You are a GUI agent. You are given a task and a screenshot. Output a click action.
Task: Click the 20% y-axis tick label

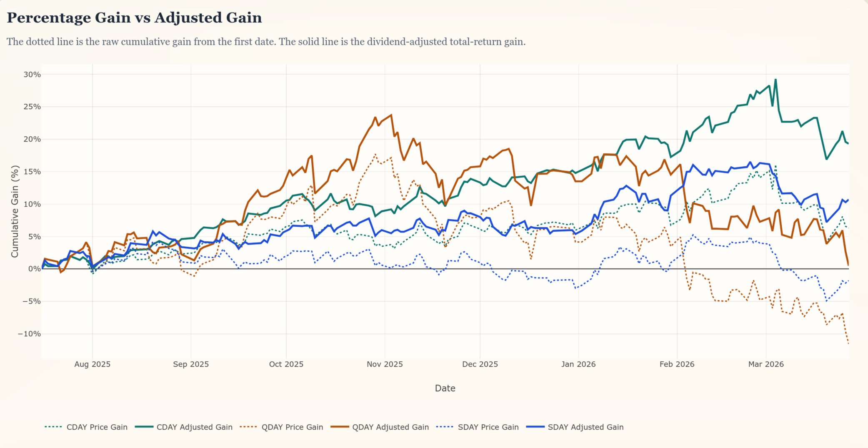point(32,139)
